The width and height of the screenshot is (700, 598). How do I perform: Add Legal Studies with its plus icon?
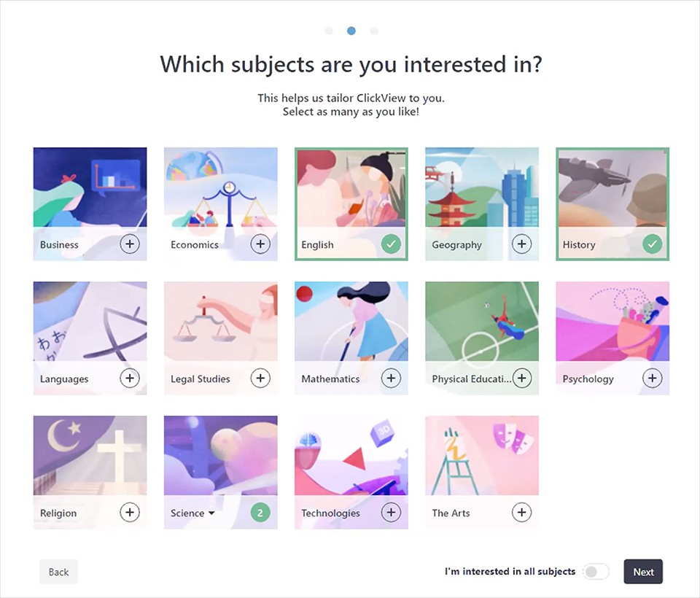(x=260, y=378)
